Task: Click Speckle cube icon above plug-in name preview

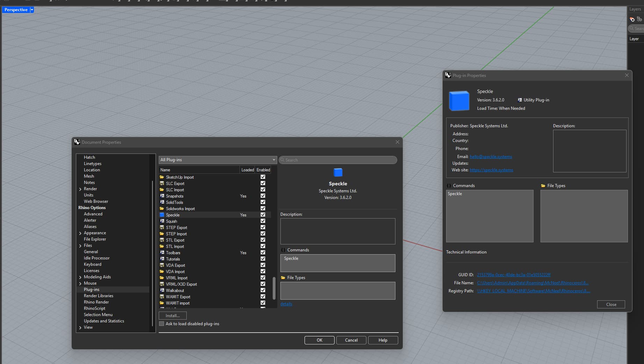Action: 338,172
